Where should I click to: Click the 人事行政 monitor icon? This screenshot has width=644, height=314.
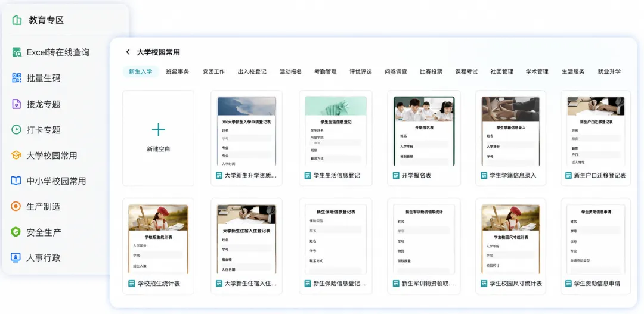click(x=16, y=257)
